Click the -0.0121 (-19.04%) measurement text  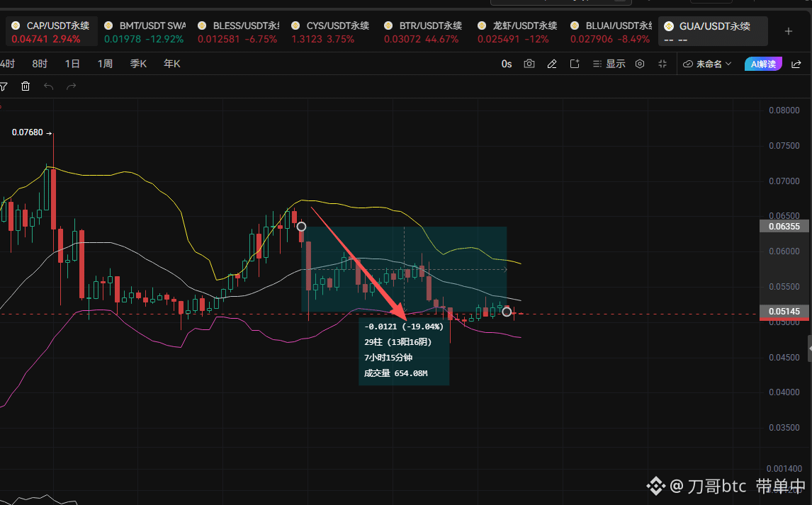(x=404, y=327)
